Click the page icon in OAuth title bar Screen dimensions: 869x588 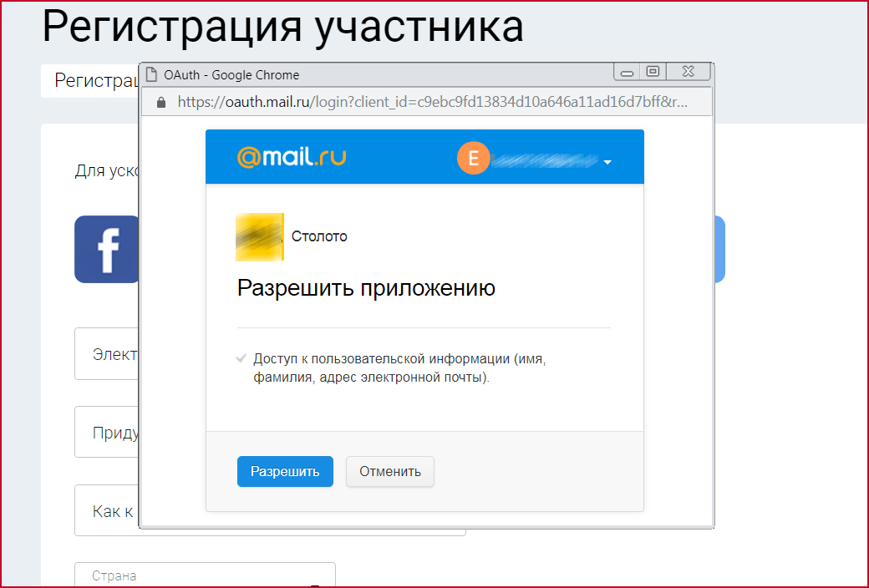pyautogui.click(x=150, y=74)
